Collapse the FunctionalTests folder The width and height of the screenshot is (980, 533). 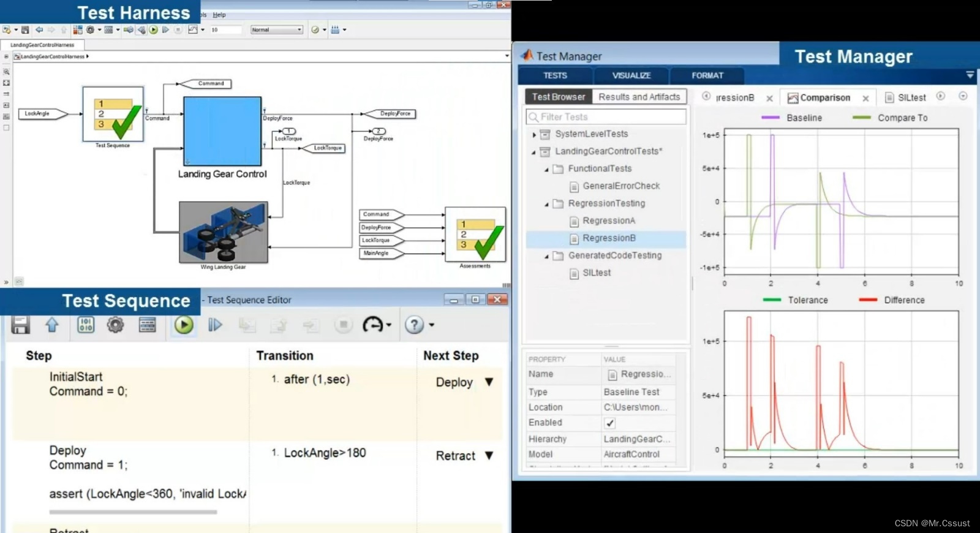546,170
